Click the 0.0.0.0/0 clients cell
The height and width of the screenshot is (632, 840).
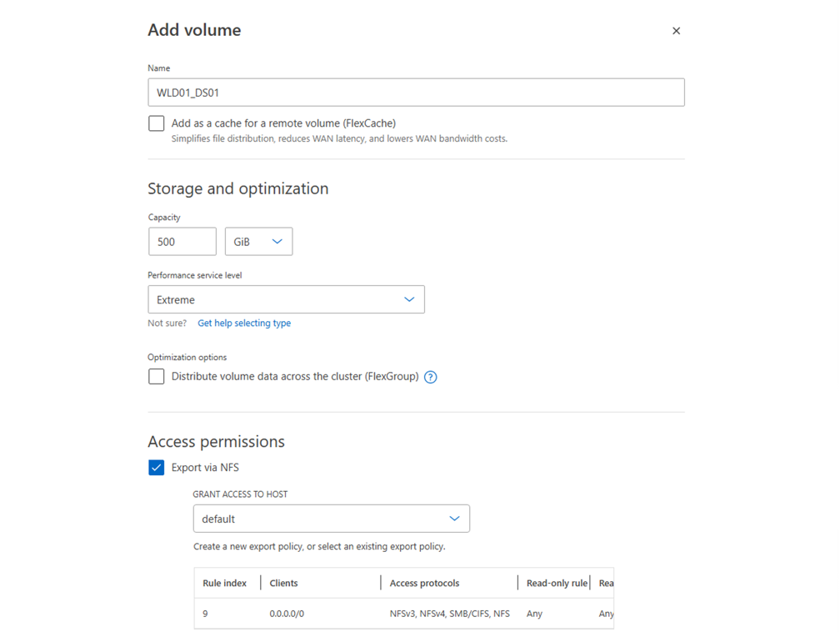coord(287,614)
